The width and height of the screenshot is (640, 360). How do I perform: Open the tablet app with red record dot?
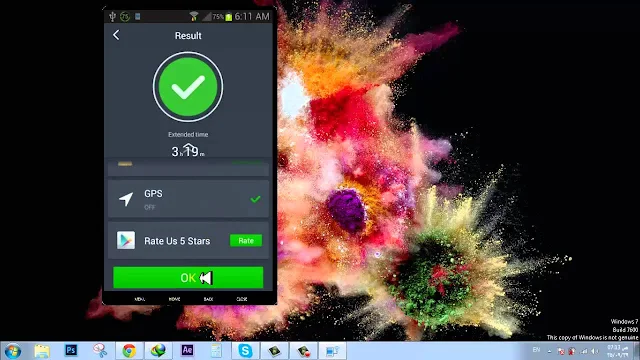tap(303, 351)
